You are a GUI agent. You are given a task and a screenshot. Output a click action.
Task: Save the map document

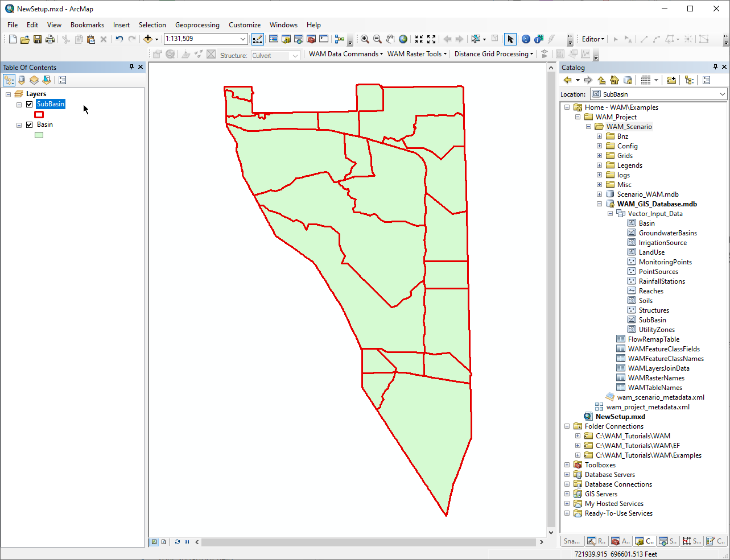click(38, 39)
